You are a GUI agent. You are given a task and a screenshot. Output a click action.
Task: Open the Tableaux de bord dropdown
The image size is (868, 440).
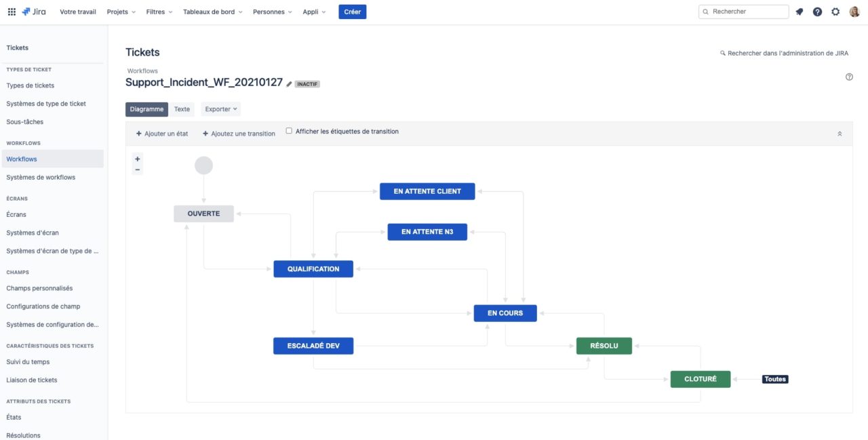(x=211, y=12)
